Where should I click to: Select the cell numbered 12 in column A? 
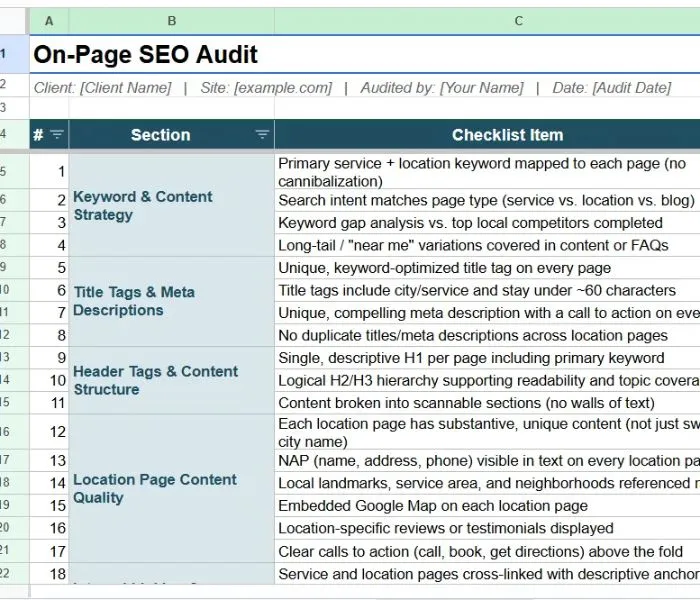click(49, 432)
